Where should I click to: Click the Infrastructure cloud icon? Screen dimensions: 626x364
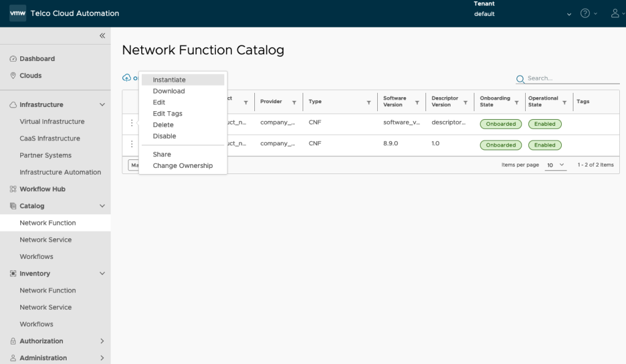(x=13, y=104)
